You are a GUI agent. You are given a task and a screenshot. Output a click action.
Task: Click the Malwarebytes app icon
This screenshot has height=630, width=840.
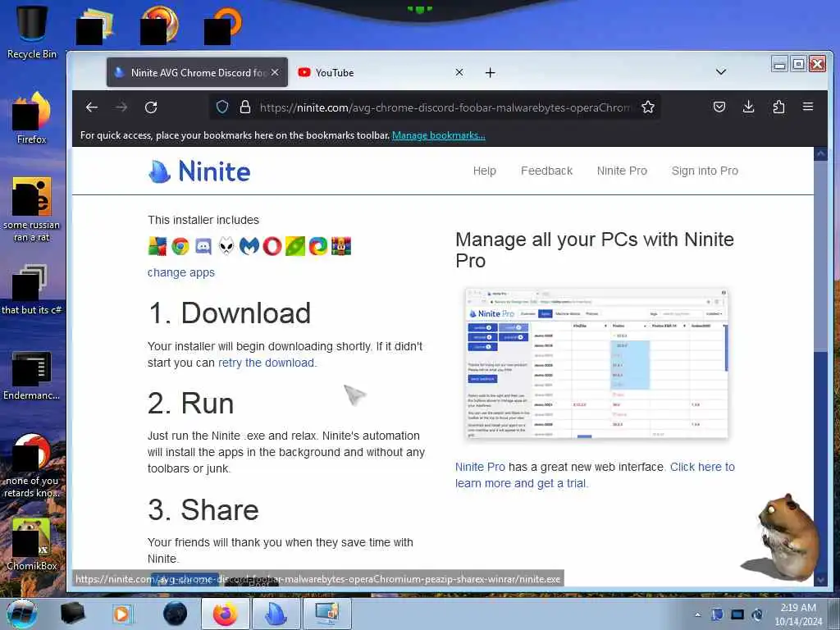pos(249,246)
